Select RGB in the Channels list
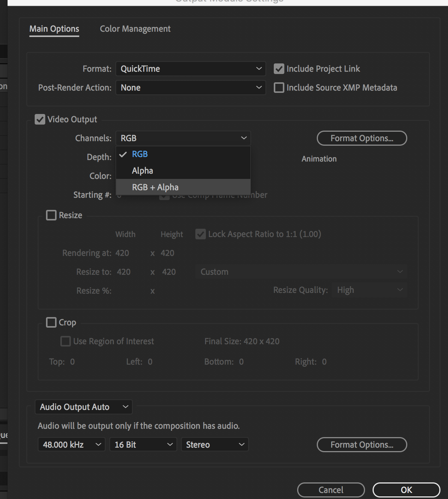Image resolution: width=448 pixels, height=499 pixels. [x=183, y=154]
